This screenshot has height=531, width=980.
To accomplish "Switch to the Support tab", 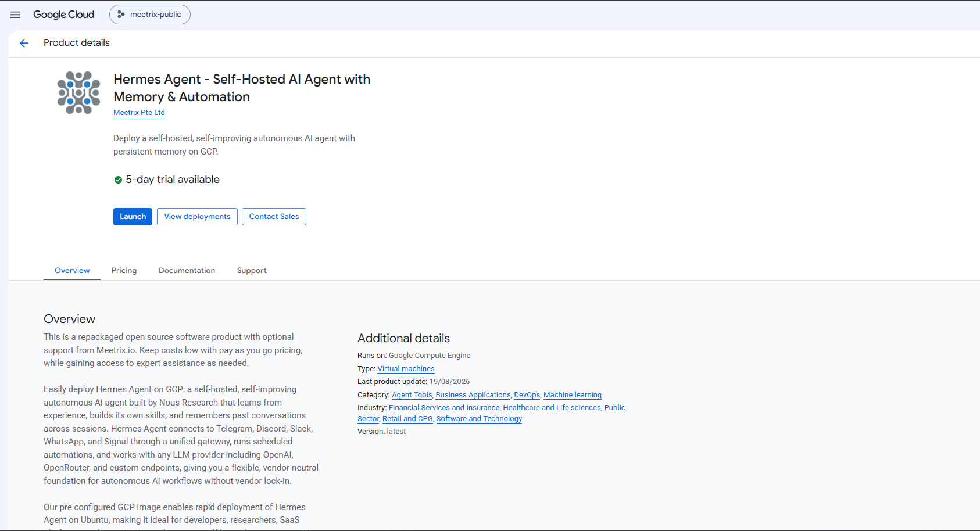I will coord(252,271).
